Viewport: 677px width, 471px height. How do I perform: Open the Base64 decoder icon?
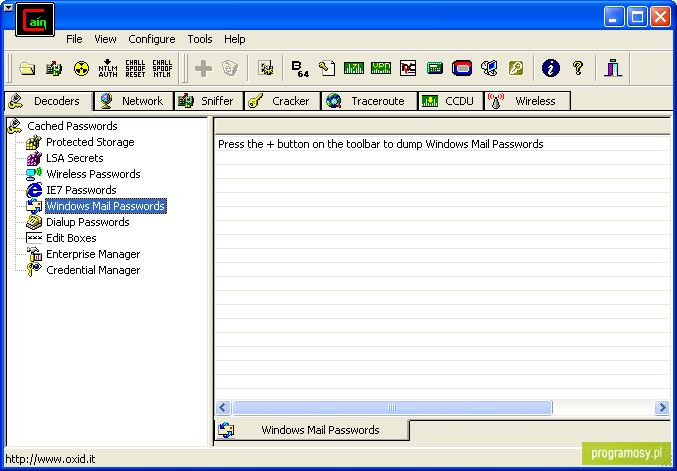pos(300,68)
